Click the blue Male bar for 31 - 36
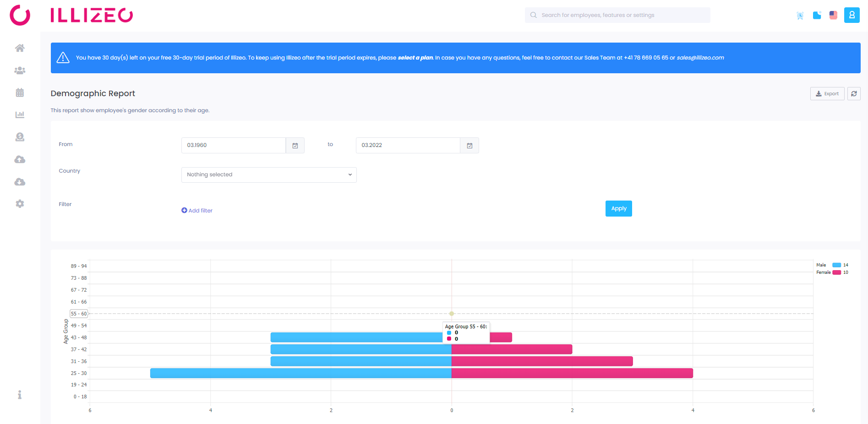The height and width of the screenshot is (424, 868). point(361,361)
